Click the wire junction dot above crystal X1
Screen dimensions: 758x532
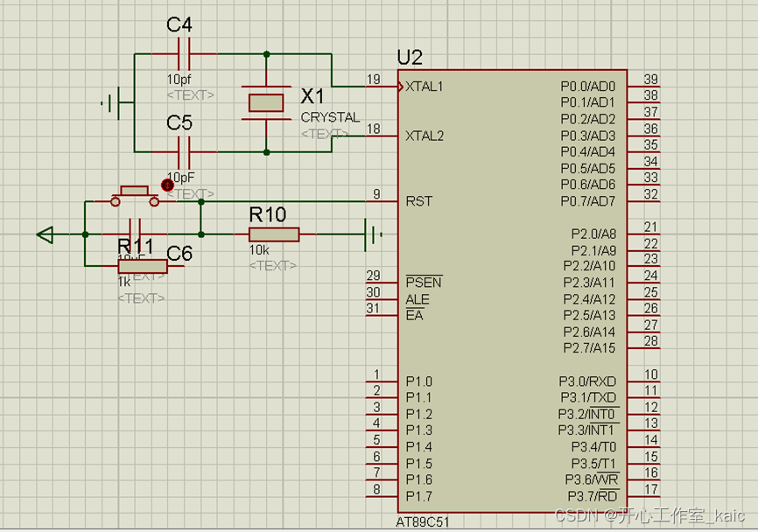click(x=266, y=54)
